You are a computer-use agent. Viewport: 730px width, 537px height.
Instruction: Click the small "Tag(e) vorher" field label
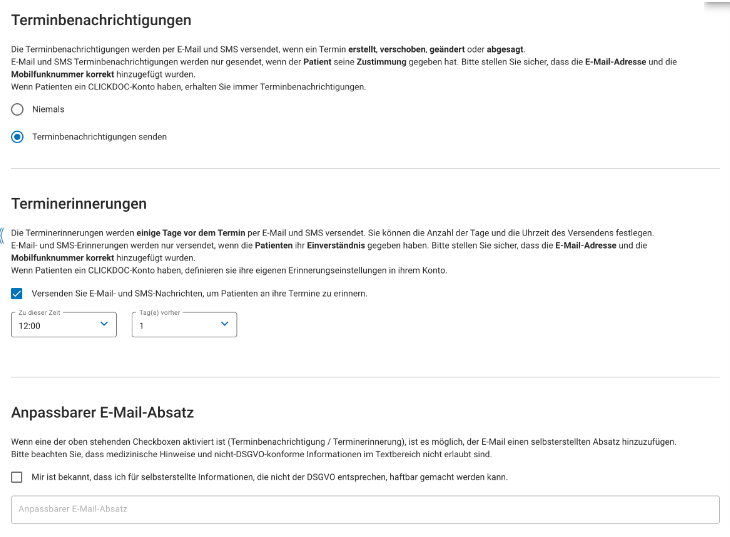[158, 313]
